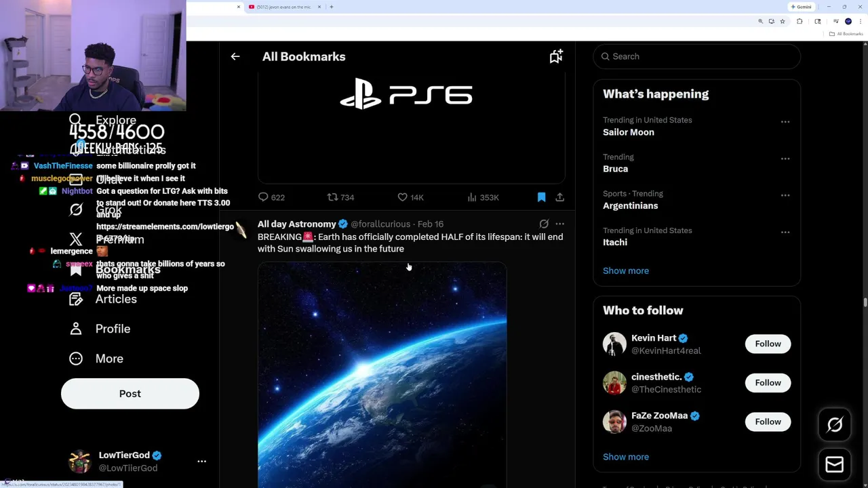This screenshot has width=868, height=488.
Task: Open @ZooMaa handle
Action: [652, 428]
